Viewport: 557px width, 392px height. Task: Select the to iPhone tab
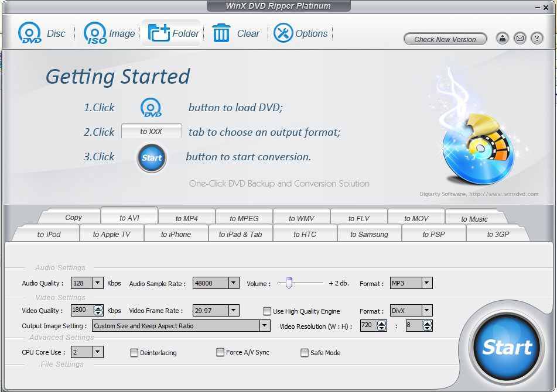(176, 234)
